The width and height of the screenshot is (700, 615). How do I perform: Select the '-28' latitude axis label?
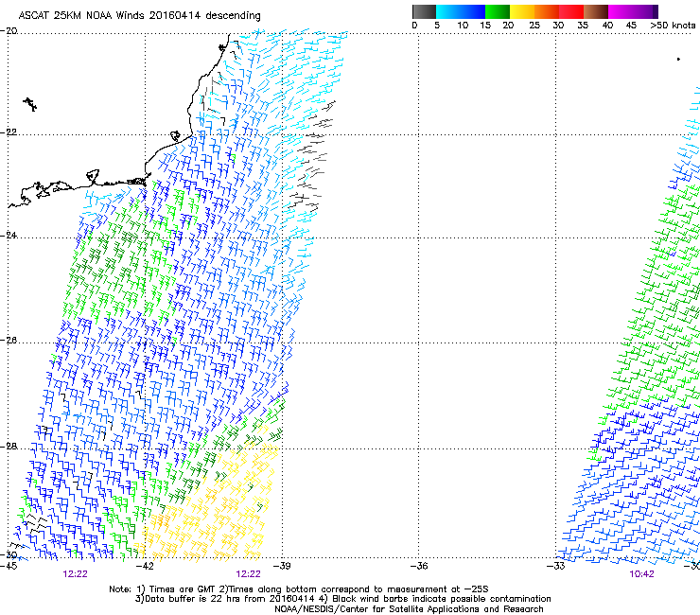pyautogui.click(x=9, y=447)
